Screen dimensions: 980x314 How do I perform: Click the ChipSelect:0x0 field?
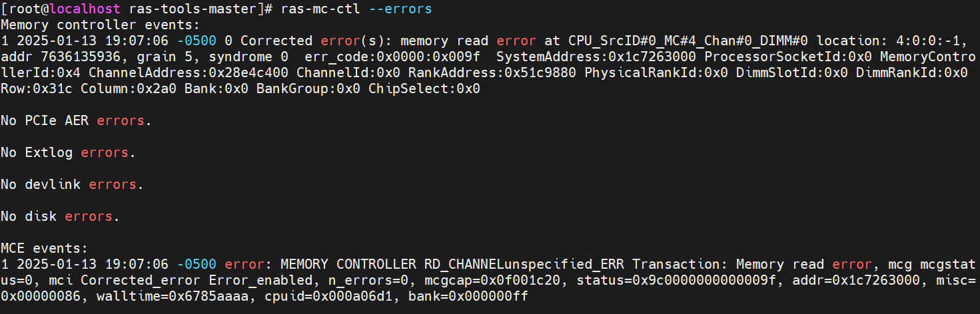pyautogui.click(x=424, y=88)
